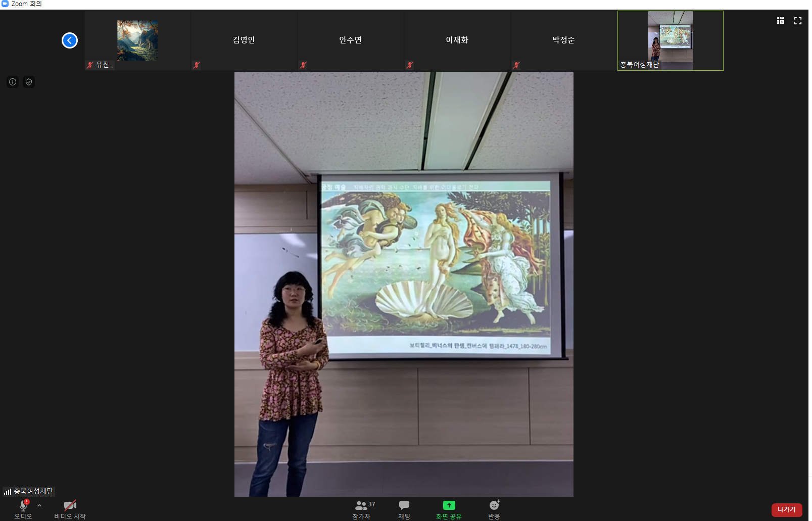Click muted mic icon on 김영인 tile

point(197,65)
